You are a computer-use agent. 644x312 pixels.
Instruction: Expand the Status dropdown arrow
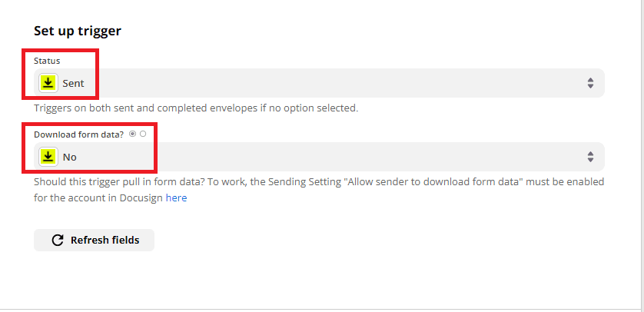590,83
